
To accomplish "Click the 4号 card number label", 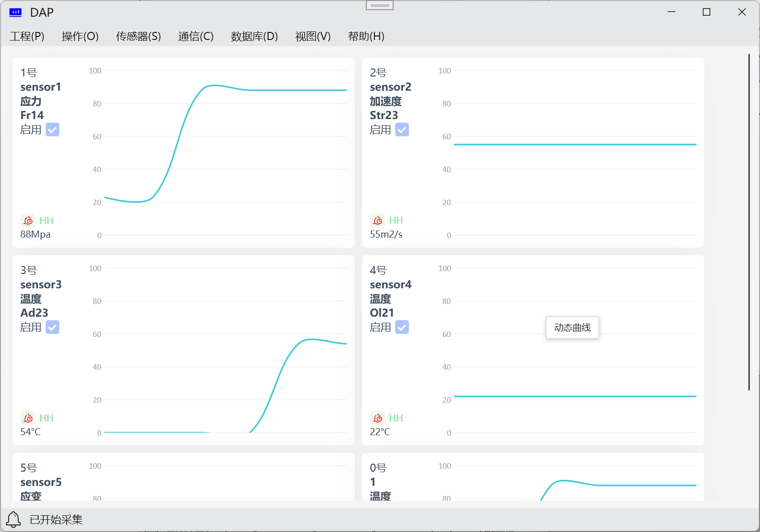I will click(x=378, y=271).
